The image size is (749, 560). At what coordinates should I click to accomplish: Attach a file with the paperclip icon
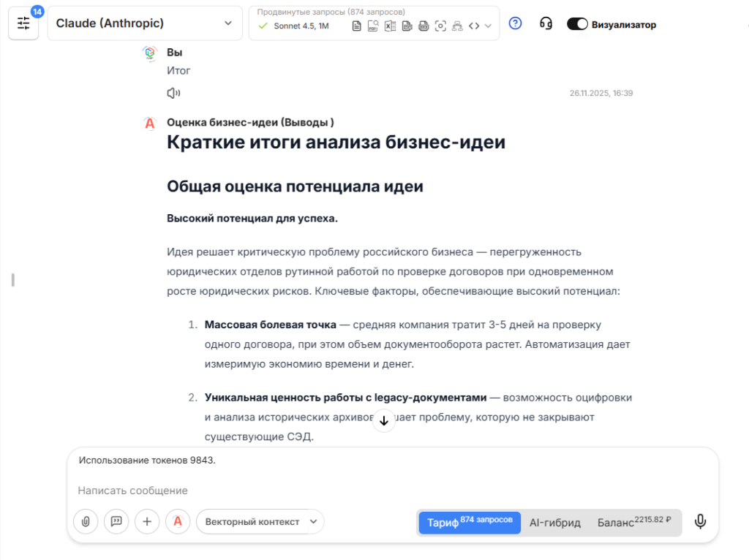(86, 521)
